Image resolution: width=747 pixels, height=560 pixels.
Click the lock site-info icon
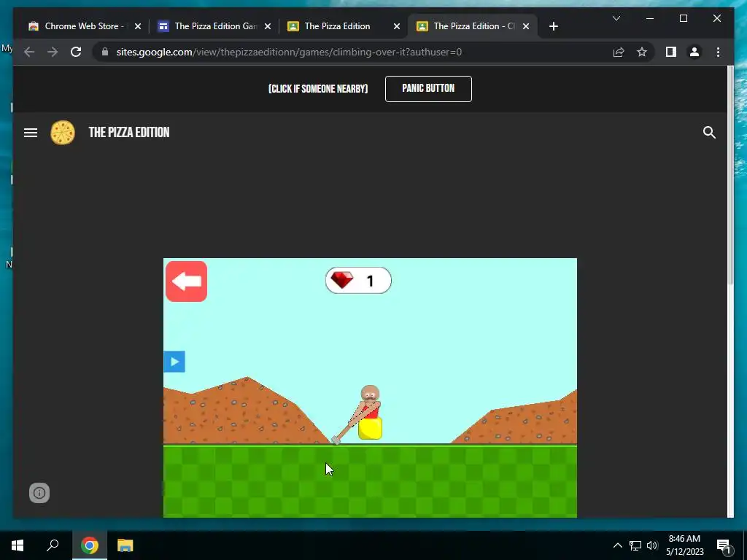pyautogui.click(x=105, y=52)
